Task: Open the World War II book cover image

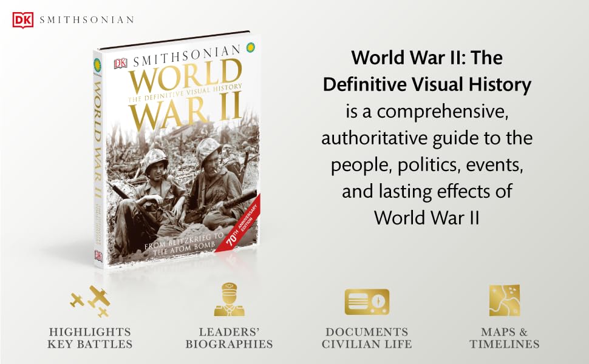Action: click(x=177, y=149)
